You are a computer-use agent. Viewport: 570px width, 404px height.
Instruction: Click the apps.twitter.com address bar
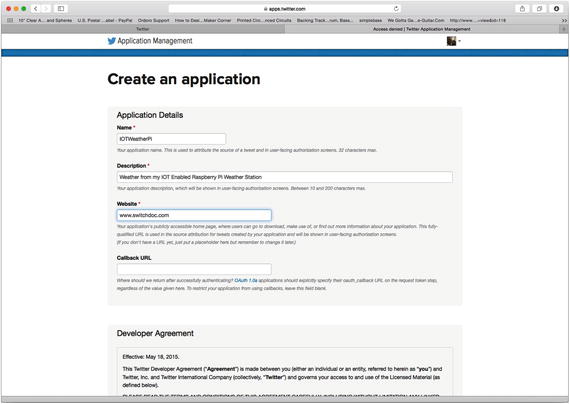(285, 9)
